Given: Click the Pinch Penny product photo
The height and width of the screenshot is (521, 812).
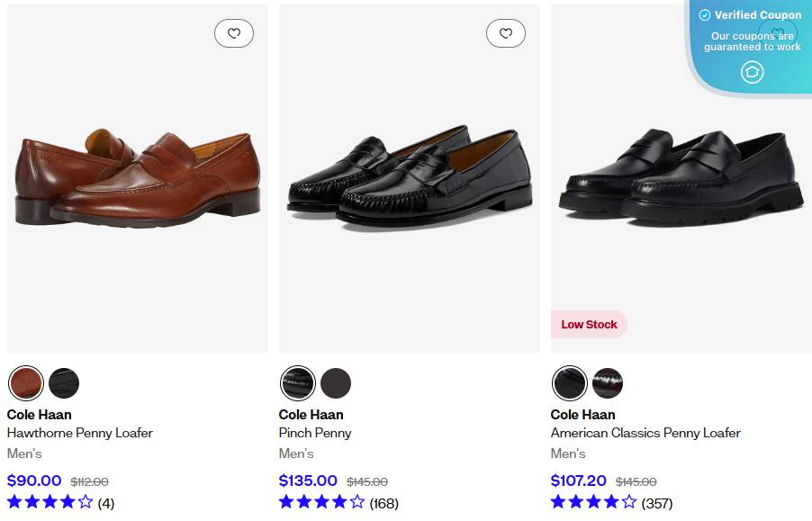Looking at the screenshot, I should [x=409, y=177].
